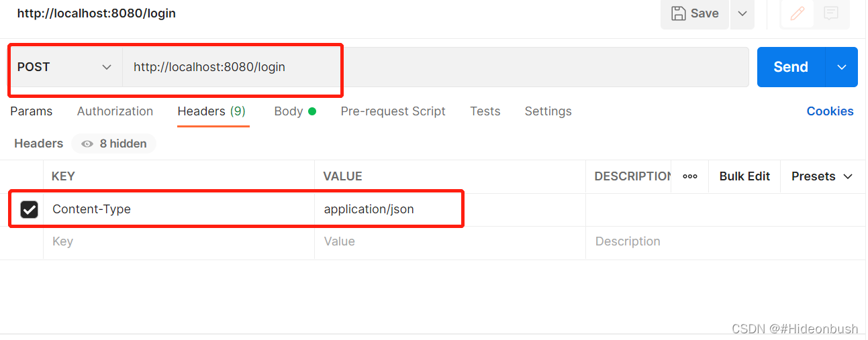
Task: Uncheck the Content-Type header checkbox
Action: (x=29, y=210)
